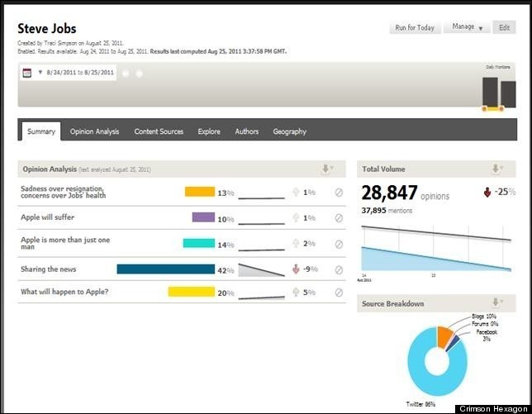Download the Source Breakdown panel data
532x414 pixels.
click(497, 302)
